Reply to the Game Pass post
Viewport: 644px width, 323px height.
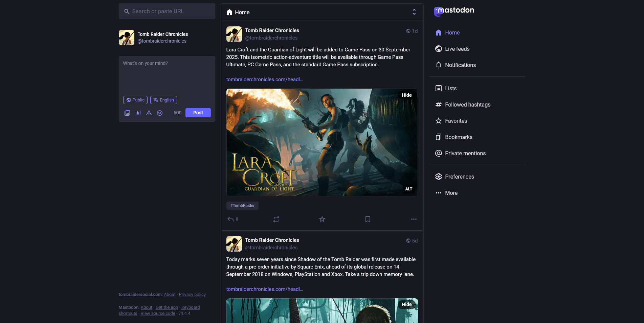(231, 219)
